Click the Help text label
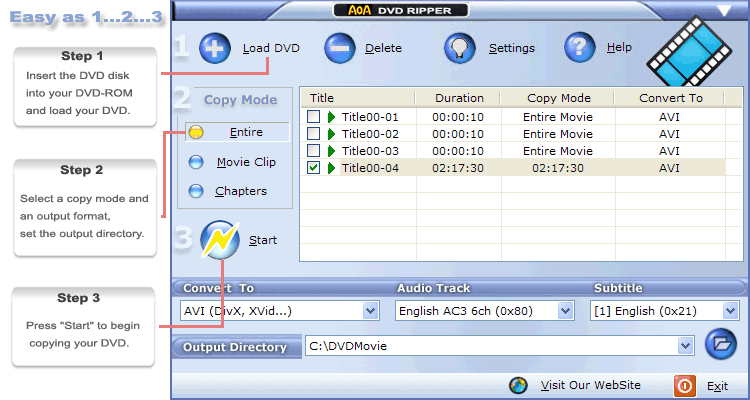 619,47
